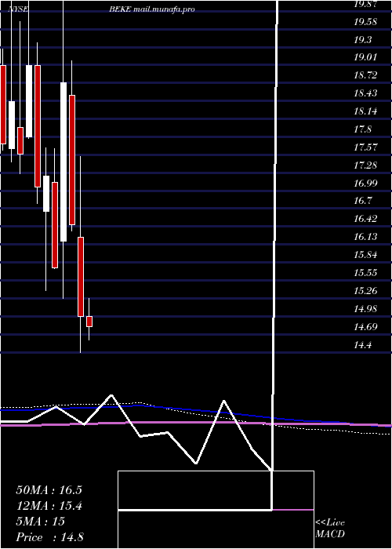
Task: Click the 12MA : 15.4 readout
Action: point(49,506)
